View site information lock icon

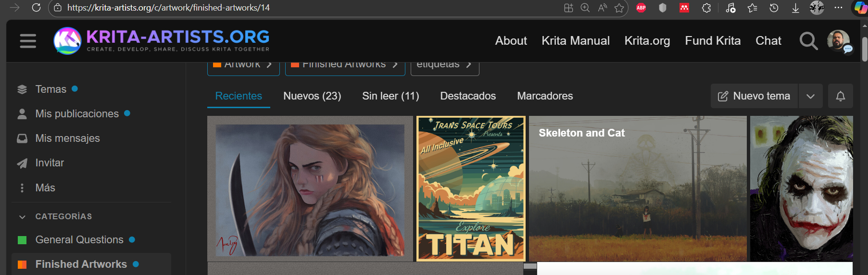point(58,8)
